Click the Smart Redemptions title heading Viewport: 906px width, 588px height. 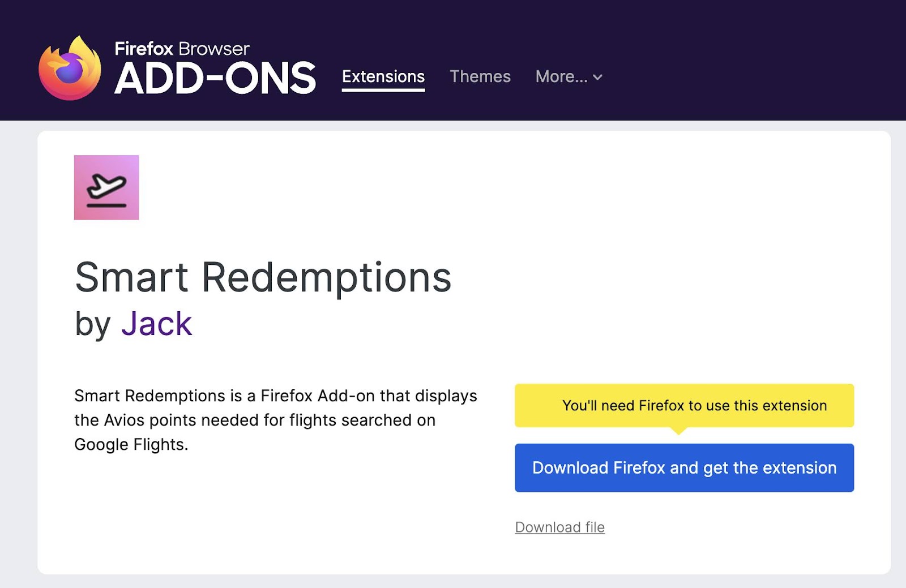263,278
